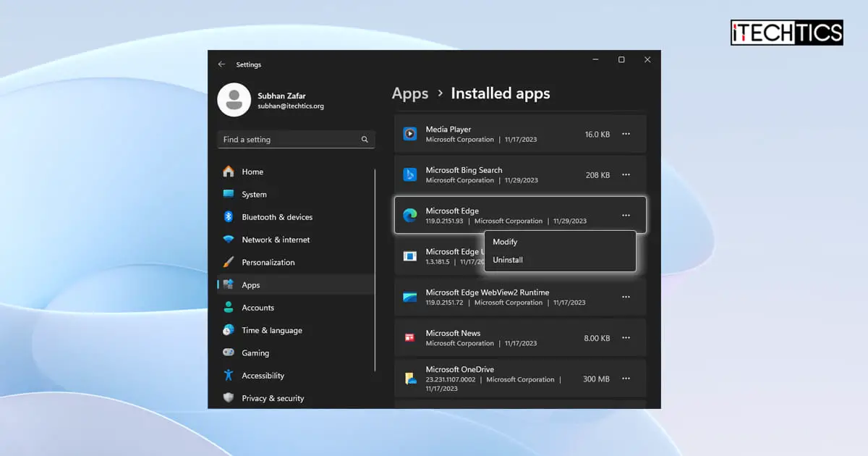The image size is (868, 456).
Task: Choose Modify from the Edge context menu
Action: [560, 242]
